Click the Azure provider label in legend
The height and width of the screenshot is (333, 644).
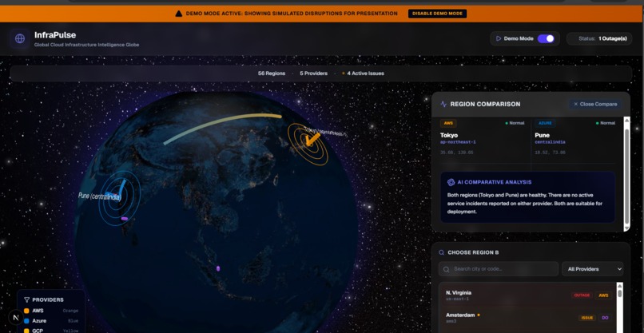(x=39, y=321)
